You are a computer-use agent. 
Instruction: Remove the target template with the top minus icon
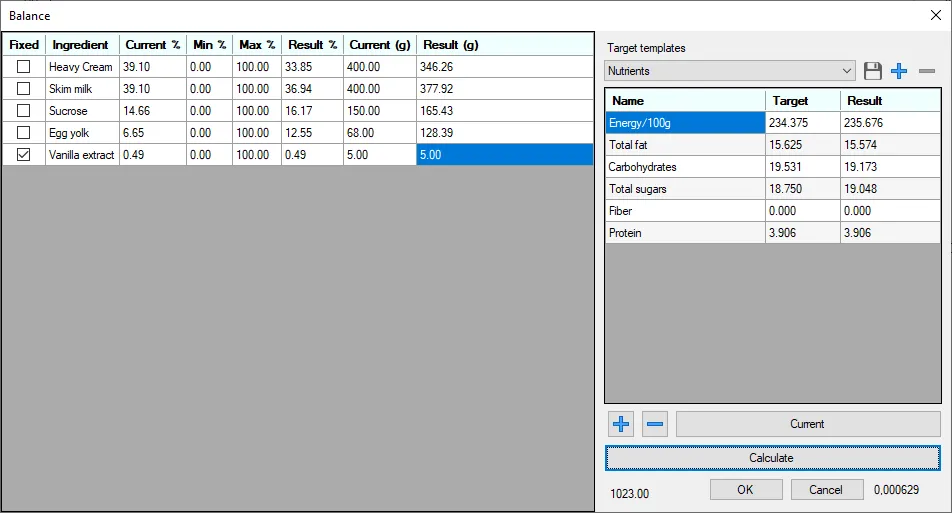pyautogui.click(x=926, y=71)
